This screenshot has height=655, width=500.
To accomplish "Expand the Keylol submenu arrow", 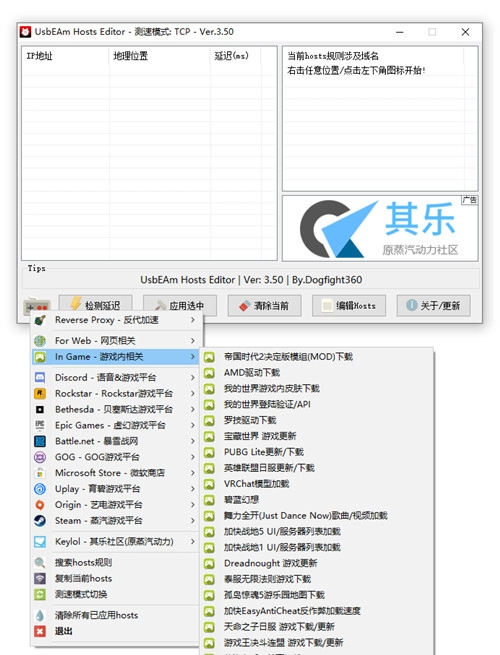I will (x=193, y=542).
